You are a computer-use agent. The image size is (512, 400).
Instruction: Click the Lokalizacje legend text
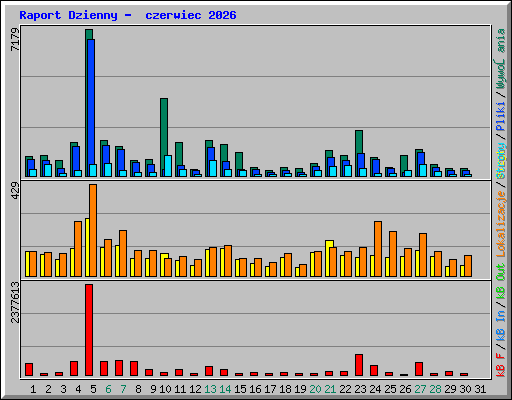[501, 224]
